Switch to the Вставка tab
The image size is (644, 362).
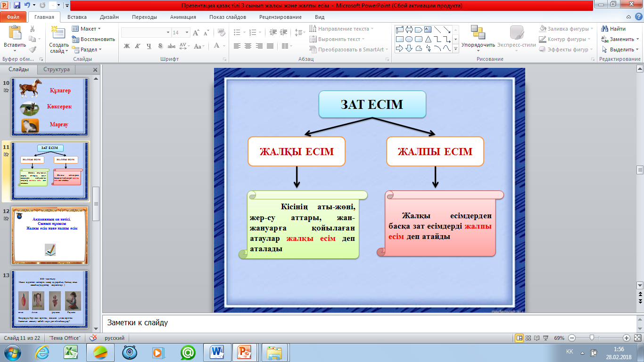click(x=77, y=16)
